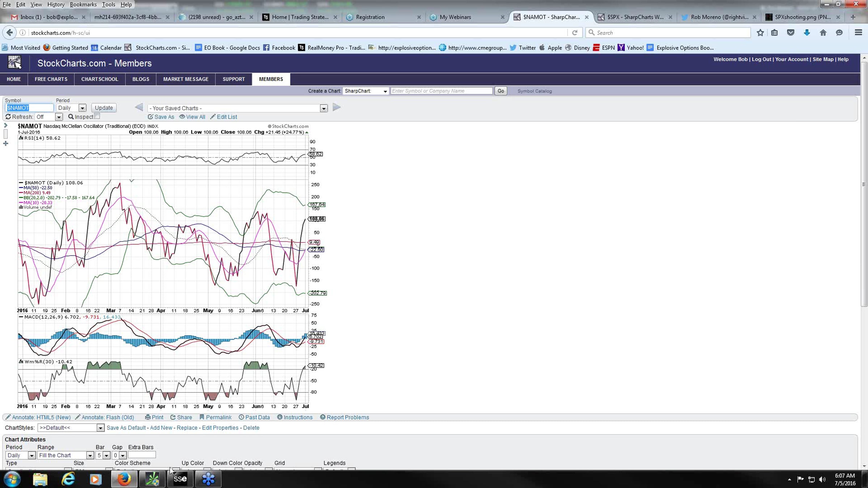Expand Your Saved Charts dropdown
This screenshot has height=488, width=868.
323,108
